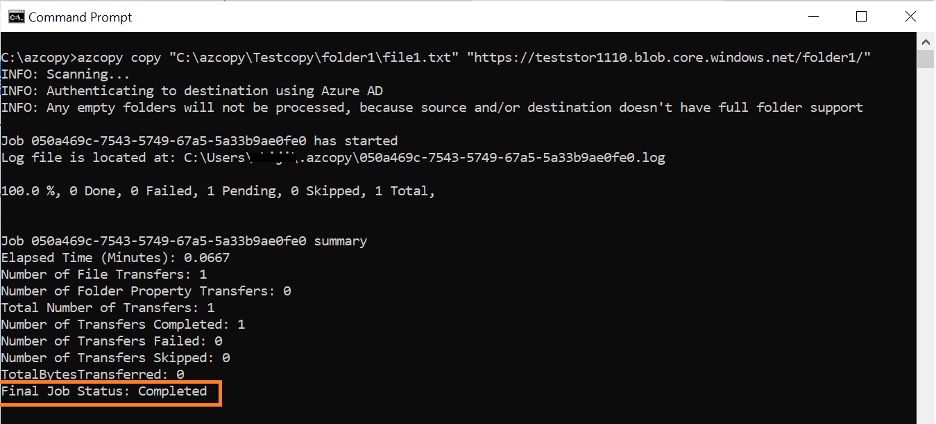Viewport: 936px width, 424px height.
Task: Click the Number of Transfers Completed line
Action: click(123, 324)
